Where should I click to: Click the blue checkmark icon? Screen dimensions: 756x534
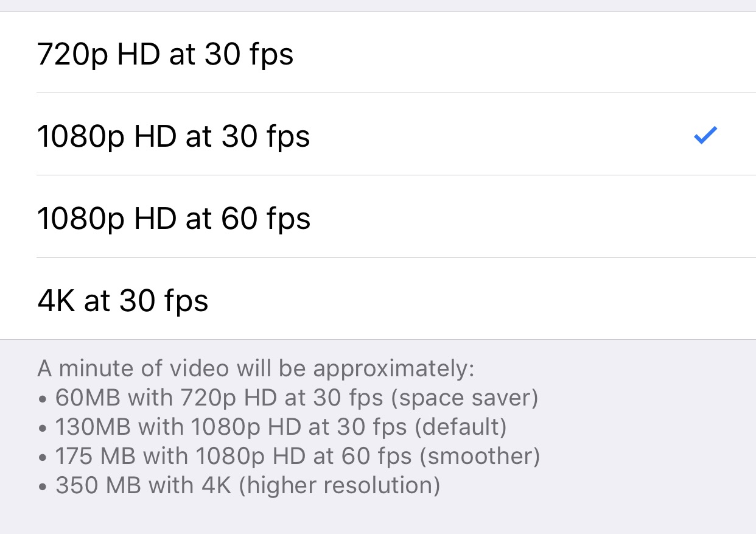coord(705,135)
